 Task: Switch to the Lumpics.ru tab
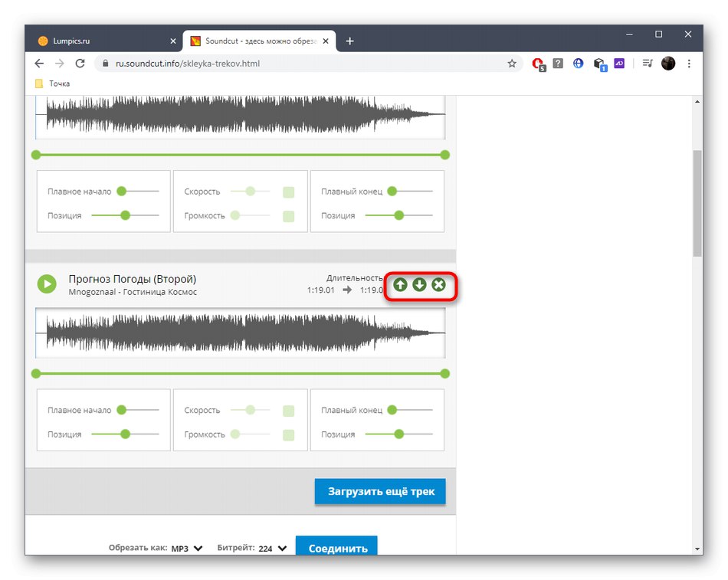tap(104, 41)
